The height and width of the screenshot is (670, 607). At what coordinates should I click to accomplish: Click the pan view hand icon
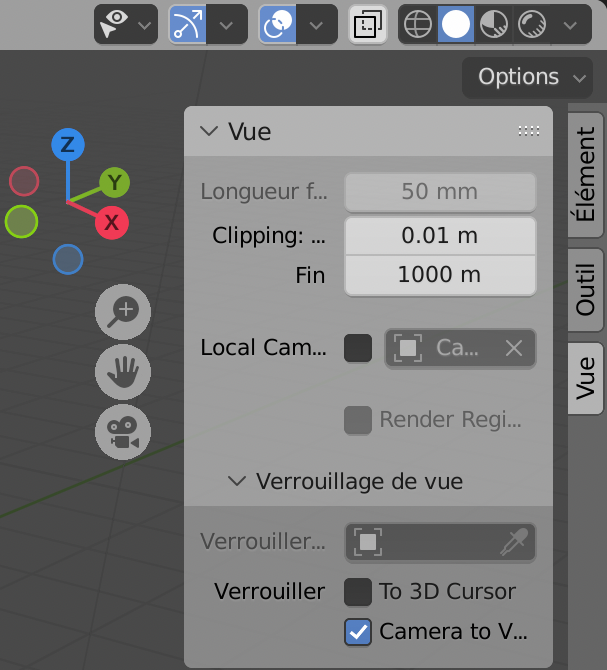[x=123, y=373]
